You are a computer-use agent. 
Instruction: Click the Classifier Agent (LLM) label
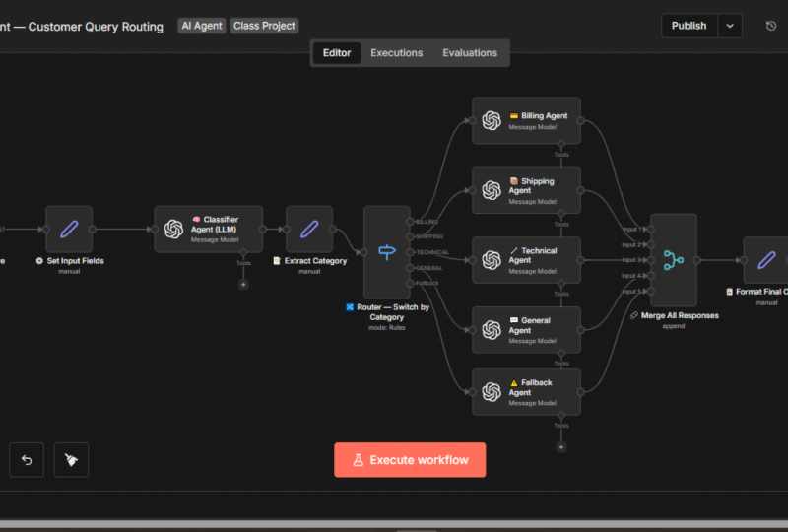pyautogui.click(x=215, y=225)
